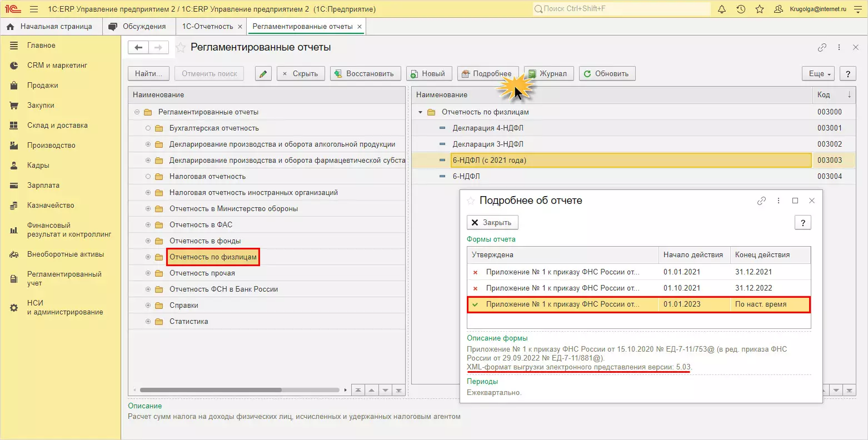Screen dimensions: 868x440
Task: Select Декларация 3-НДФЛ report row
Action: [633, 144]
